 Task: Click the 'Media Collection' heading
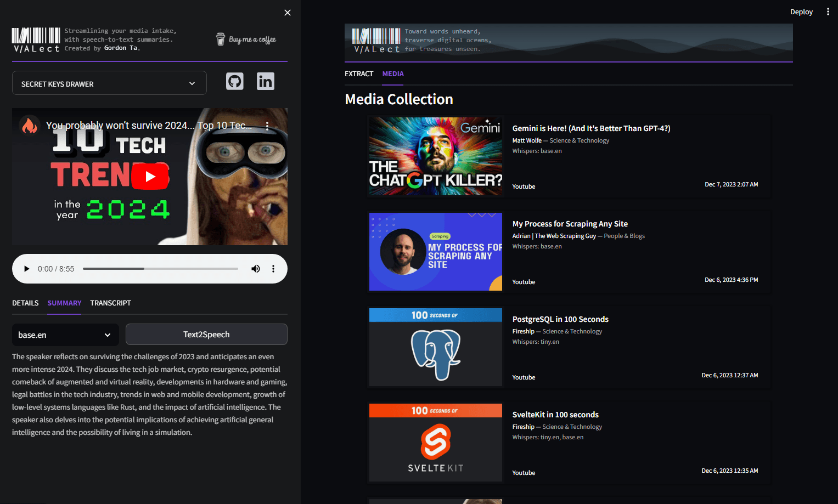tap(399, 99)
